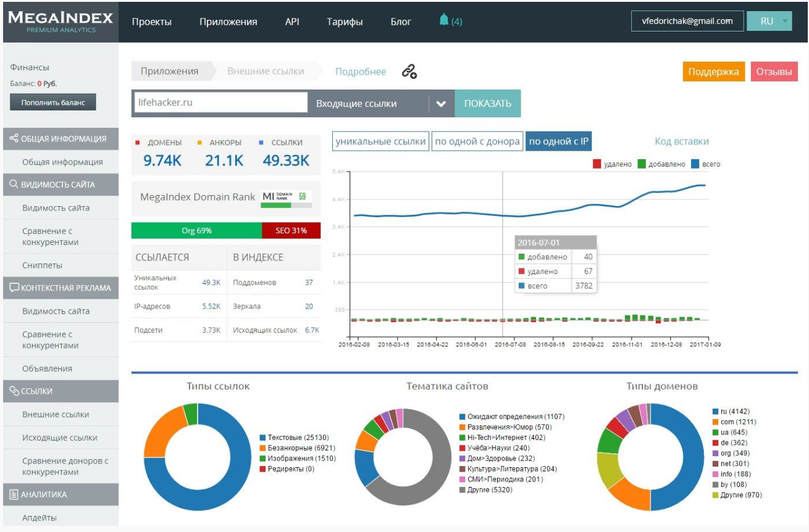Click the 21.1K anchors value
The image size is (809, 532).
[x=224, y=160]
